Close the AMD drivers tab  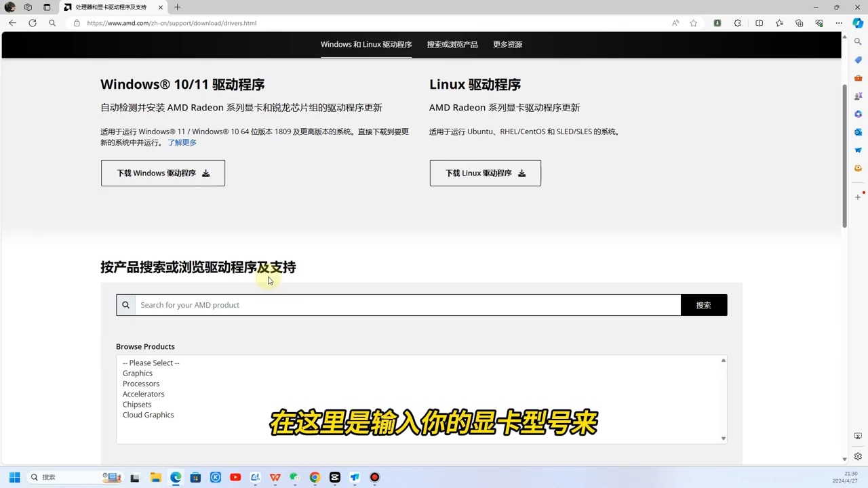tap(161, 7)
